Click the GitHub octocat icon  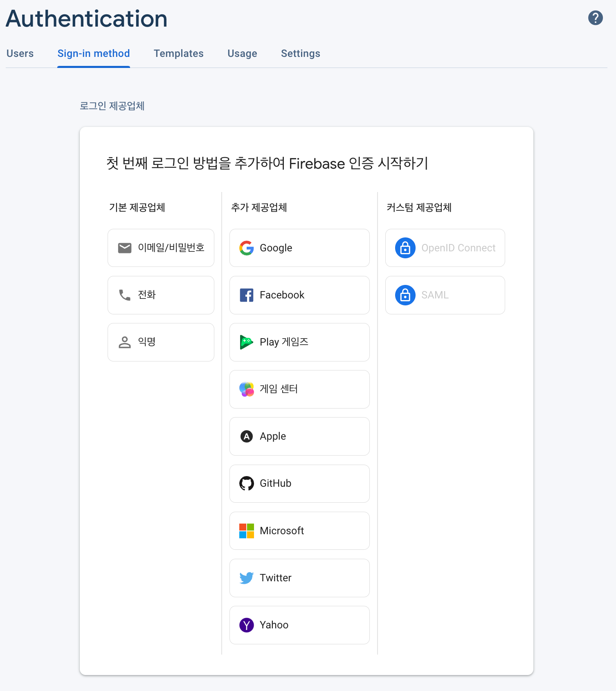pyautogui.click(x=247, y=483)
